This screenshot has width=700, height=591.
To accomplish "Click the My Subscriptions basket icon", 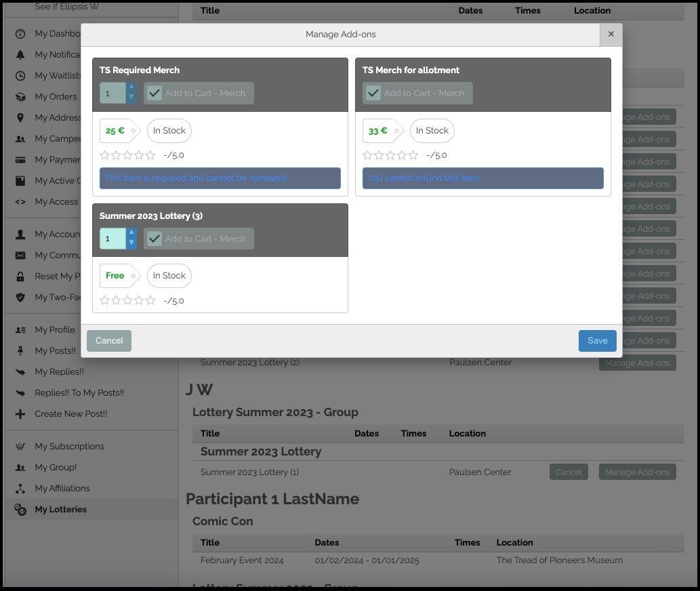I will click(x=20, y=447).
